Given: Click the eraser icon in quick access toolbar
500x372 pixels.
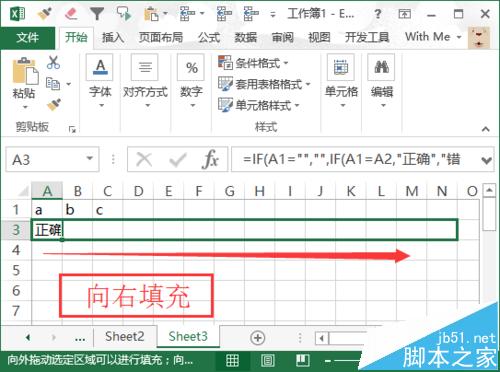Looking at the screenshot, I should pos(71,14).
